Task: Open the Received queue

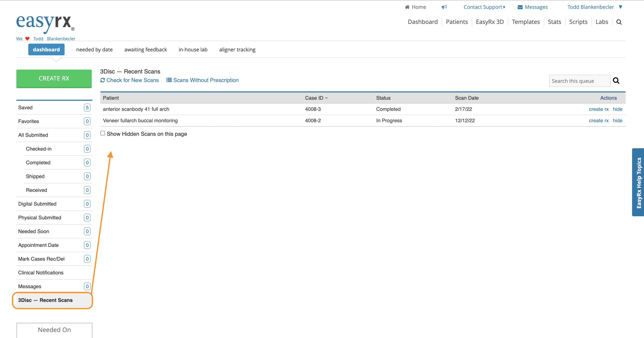Action: tap(58, 190)
